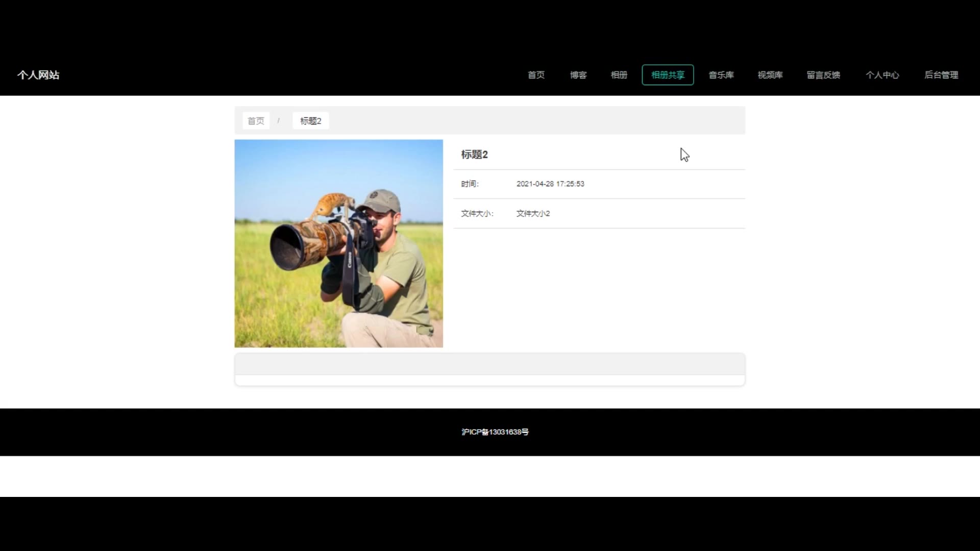The image size is (980, 551).
Task: Go to 个人中心
Action: tap(882, 75)
